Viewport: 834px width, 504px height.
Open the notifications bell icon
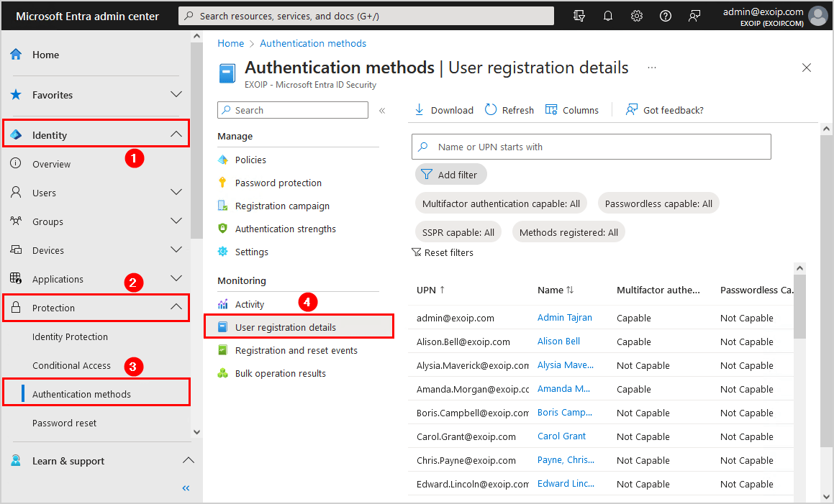click(608, 16)
